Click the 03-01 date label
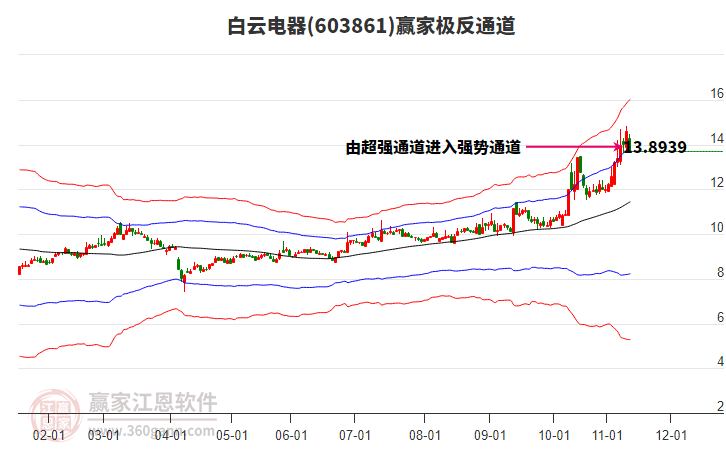 [x=104, y=435]
